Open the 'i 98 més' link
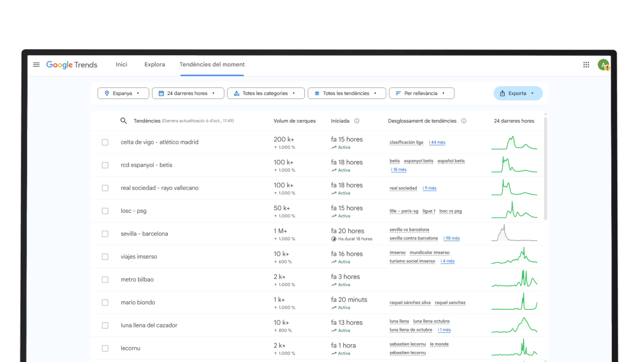Screen dimensions: 644x362 (x=451, y=238)
